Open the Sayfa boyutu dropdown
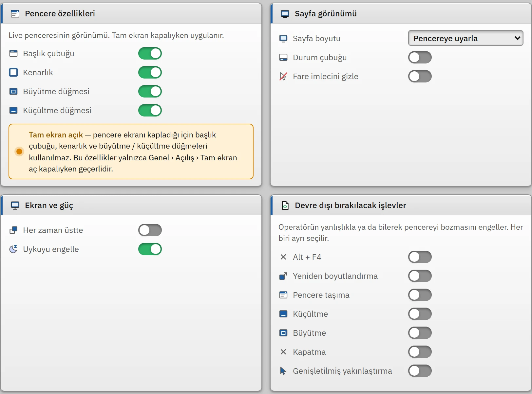Screen dimensions: 532x394 pos(465,38)
